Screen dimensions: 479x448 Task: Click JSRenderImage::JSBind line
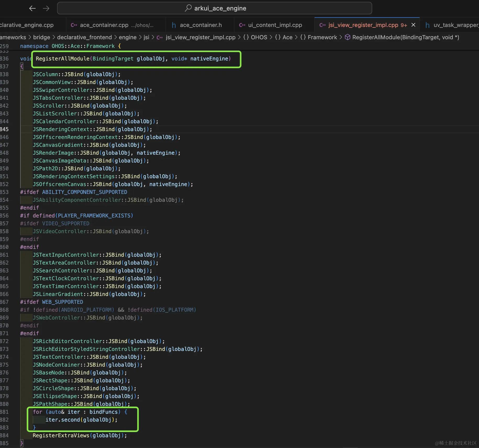(106, 153)
